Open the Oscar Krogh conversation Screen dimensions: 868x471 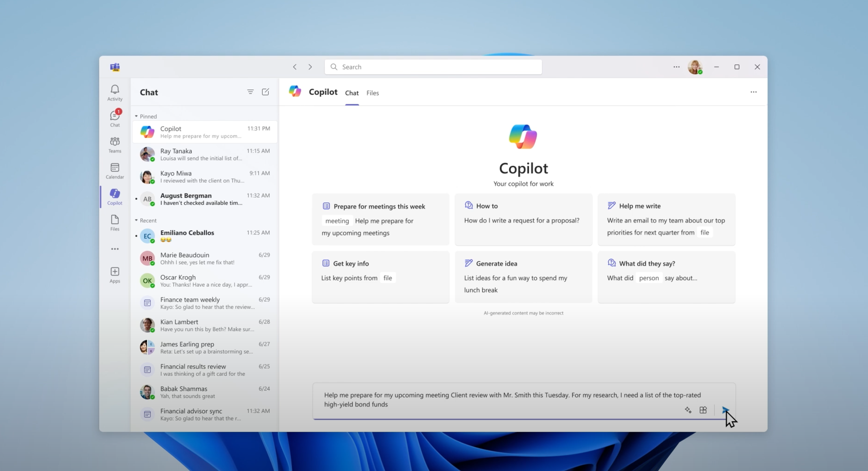click(x=205, y=281)
